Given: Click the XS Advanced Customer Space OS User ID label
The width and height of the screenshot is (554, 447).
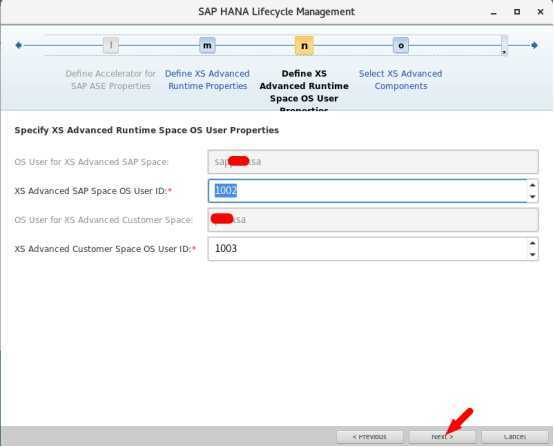Looking at the screenshot, I should click(x=105, y=249).
